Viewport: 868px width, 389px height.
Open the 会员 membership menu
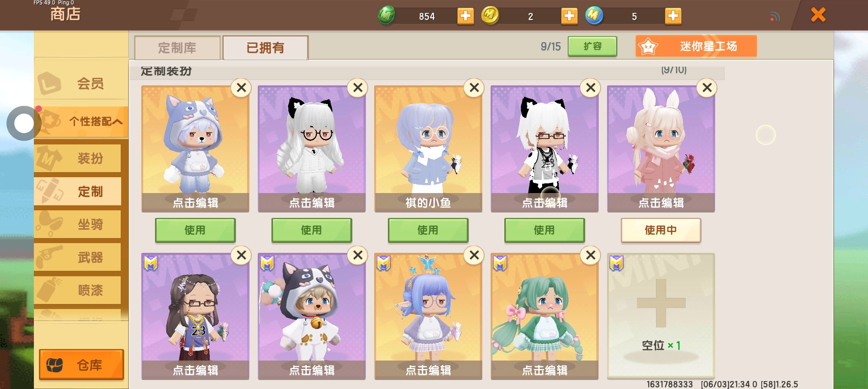pos(81,84)
